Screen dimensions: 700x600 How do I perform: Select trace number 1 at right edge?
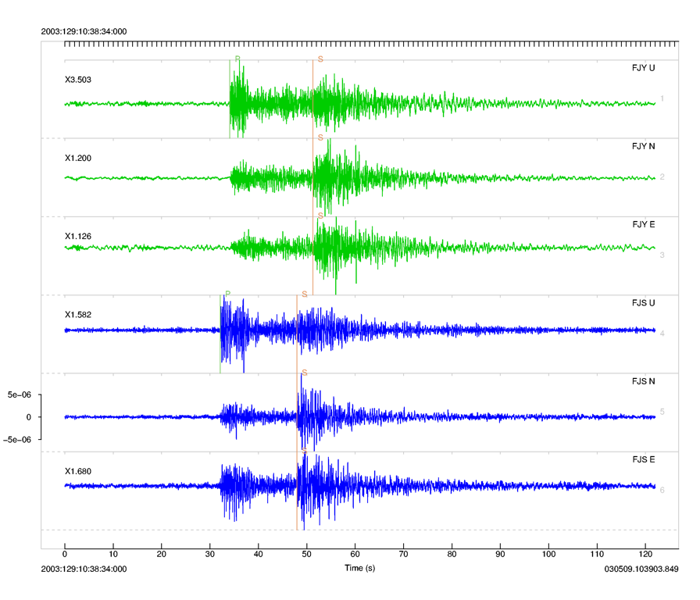(x=662, y=98)
